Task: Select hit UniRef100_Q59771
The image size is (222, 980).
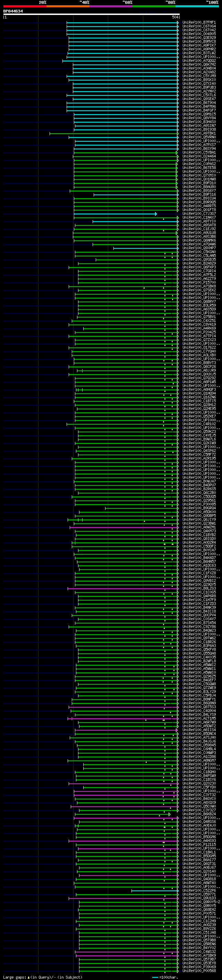Action: tap(199, 894)
